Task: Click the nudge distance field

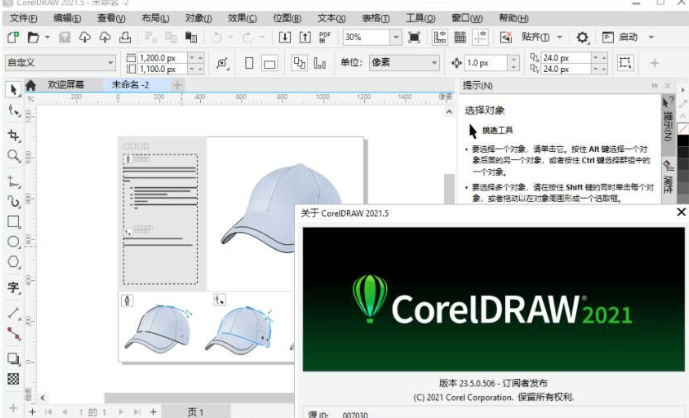Action: point(486,63)
